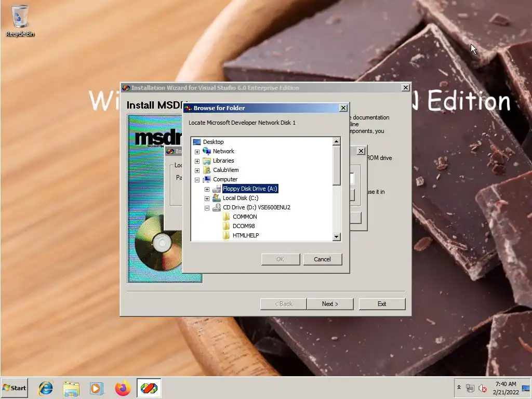Click the CD Drive (D:) disc icon
The height and width of the screenshot is (399, 532).
217,207
